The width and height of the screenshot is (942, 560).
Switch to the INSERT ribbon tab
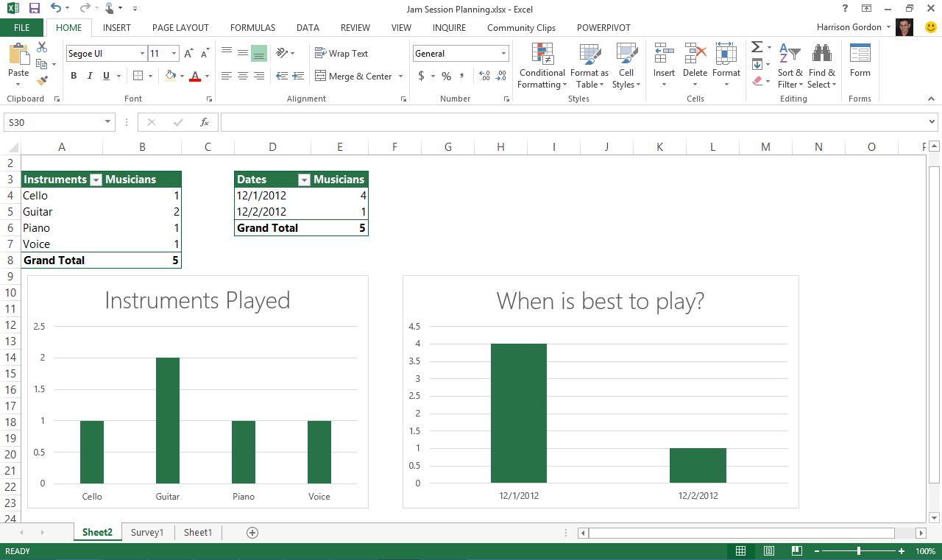click(116, 27)
